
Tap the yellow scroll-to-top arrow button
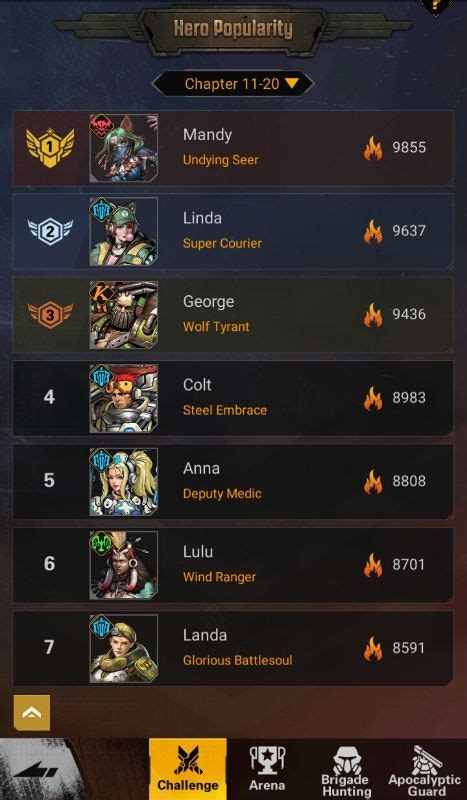32,713
